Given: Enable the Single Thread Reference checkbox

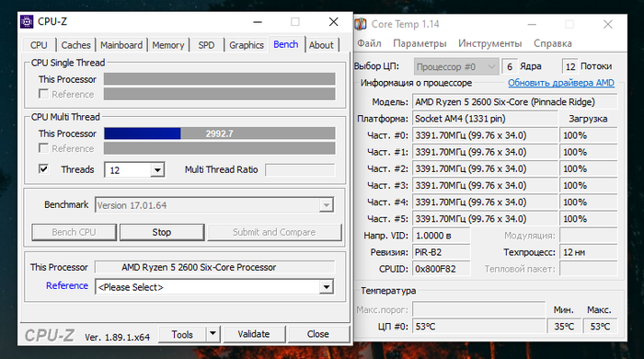Looking at the screenshot, I should pyautogui.click(x=43, y=94).
